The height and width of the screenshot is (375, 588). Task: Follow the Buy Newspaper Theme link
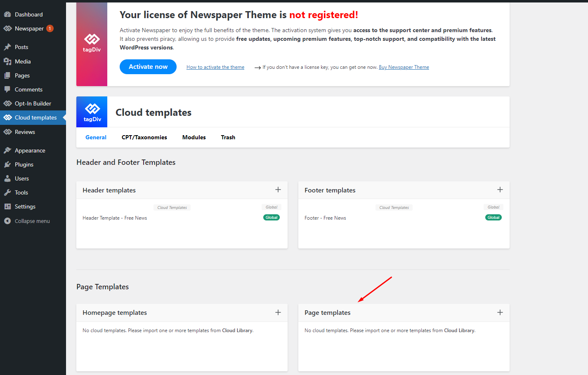[x=404, y=67]
